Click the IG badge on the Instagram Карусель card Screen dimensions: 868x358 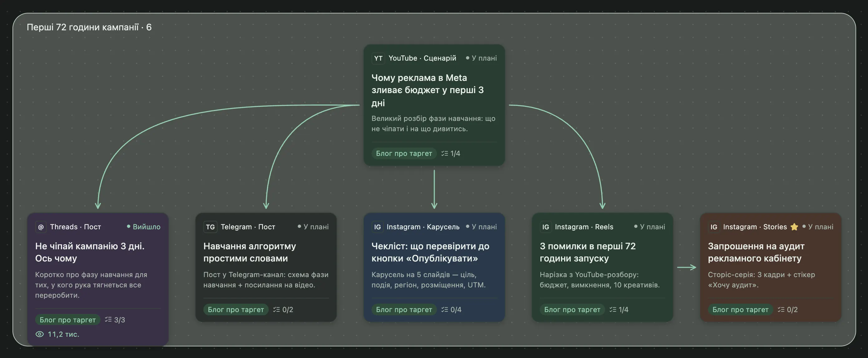[378, 227]
